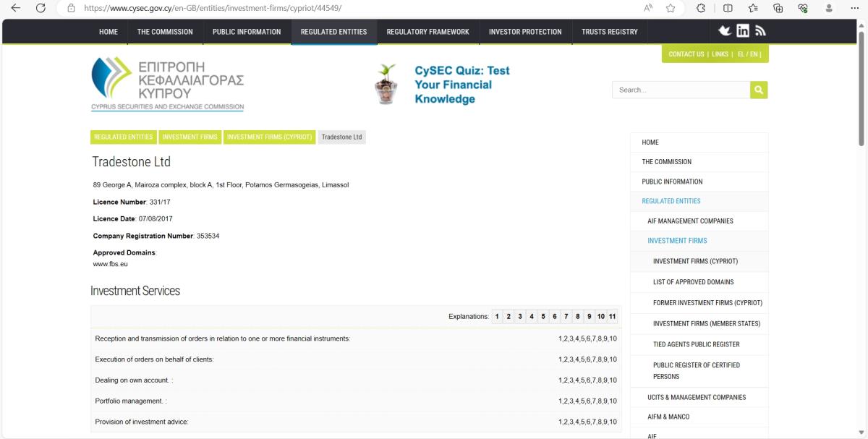Refresh the page with the reload icon

(x=41, y=8)
